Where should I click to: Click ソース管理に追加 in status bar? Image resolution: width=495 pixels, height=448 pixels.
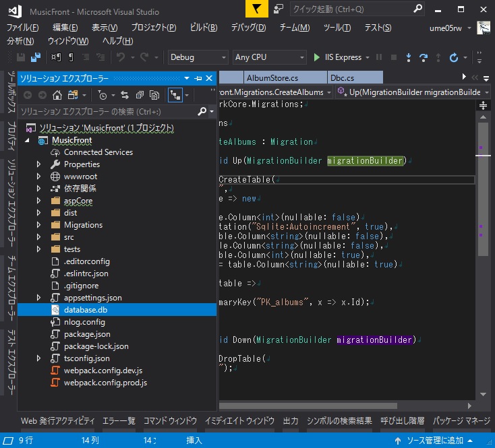(x=435, y=440)
